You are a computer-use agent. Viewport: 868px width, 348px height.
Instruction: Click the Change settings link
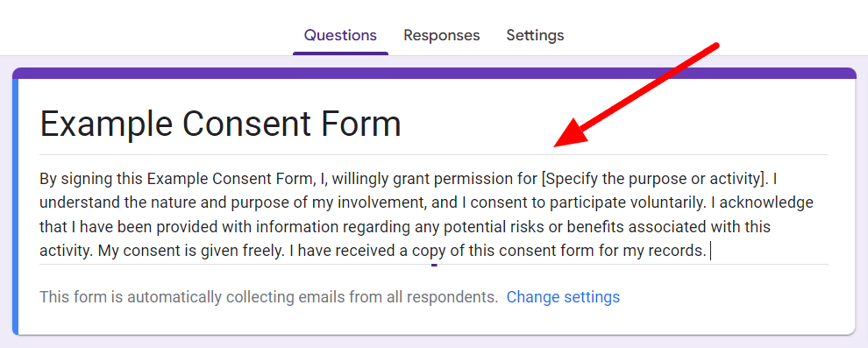click(x=563, y=297)
